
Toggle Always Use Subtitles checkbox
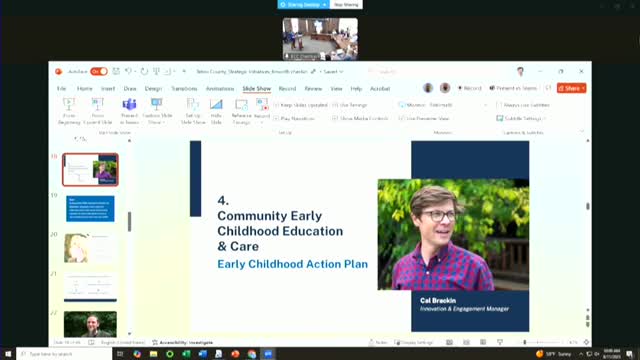pos(499,105)
